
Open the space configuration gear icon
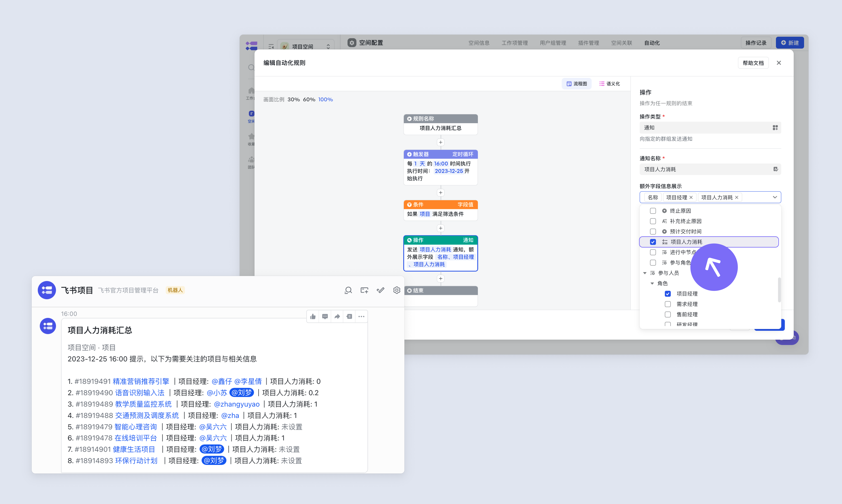352,43
